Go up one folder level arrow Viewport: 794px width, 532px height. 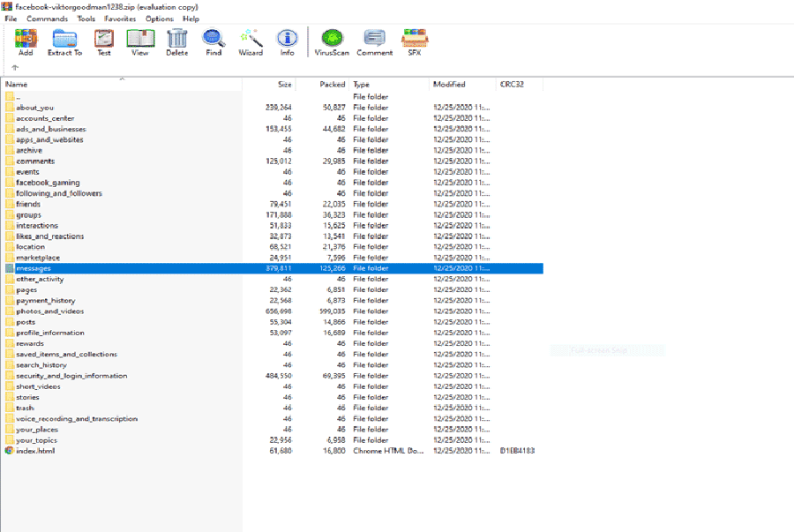point(15,67)
